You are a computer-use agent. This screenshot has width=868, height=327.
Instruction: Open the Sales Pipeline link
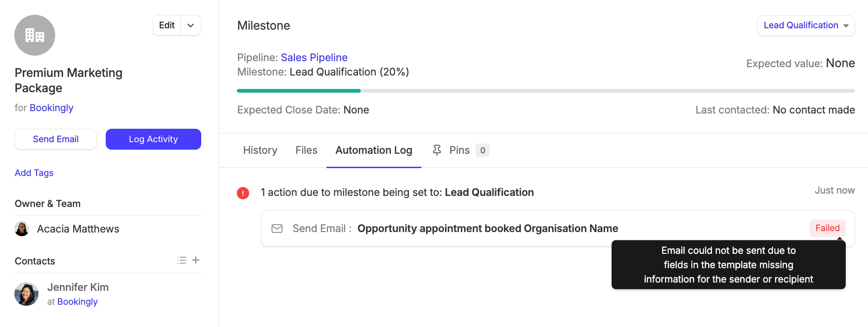[314, 57]
